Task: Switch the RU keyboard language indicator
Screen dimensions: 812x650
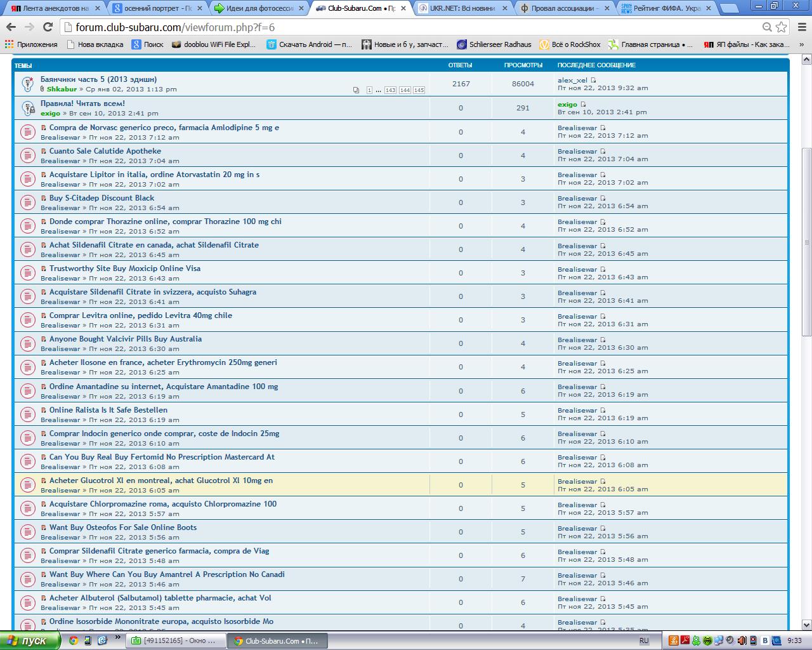Action: 644,640
